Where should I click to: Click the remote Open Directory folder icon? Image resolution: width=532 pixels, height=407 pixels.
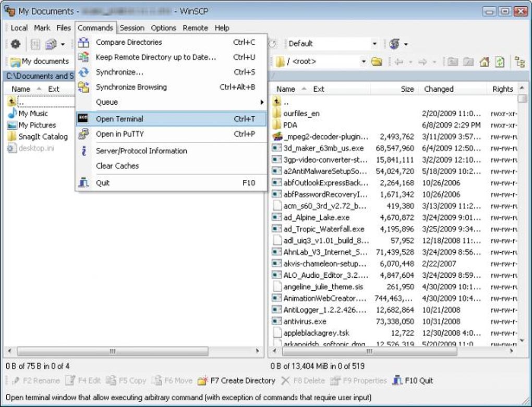pos(377,61)
